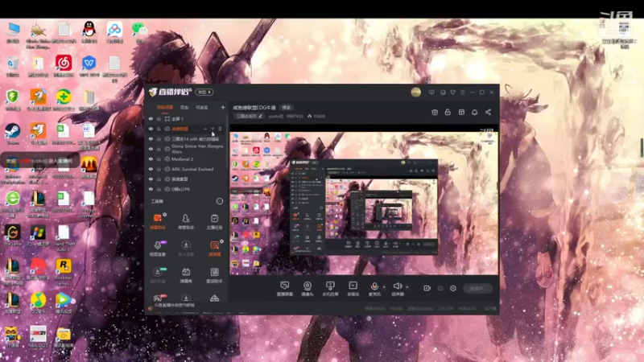Open the 弹幕秀 danmaku show tool
The height and width of the screenshot is (362, 644).
pyautogui.click(x=186, y=275)
